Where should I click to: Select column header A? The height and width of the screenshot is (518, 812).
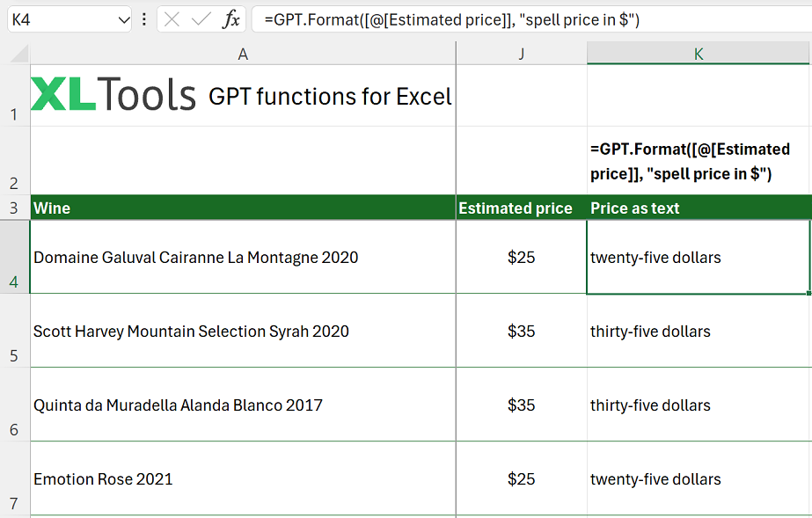pos(243,54)
